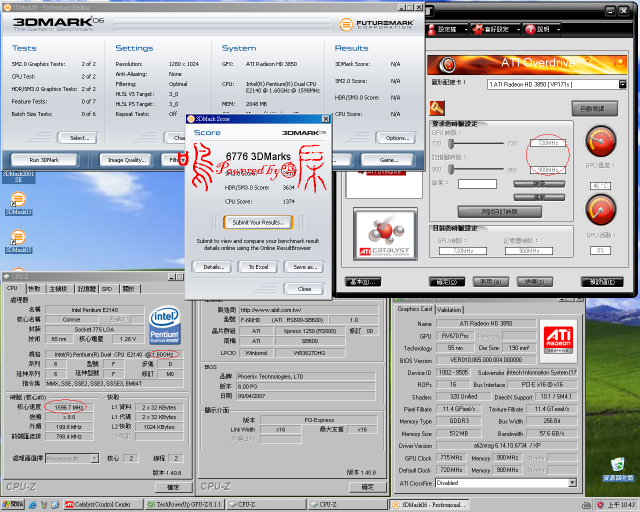Click the Image Quality... button in 3DMark06
Screen dimensions: 640x512
click(127, 160)
